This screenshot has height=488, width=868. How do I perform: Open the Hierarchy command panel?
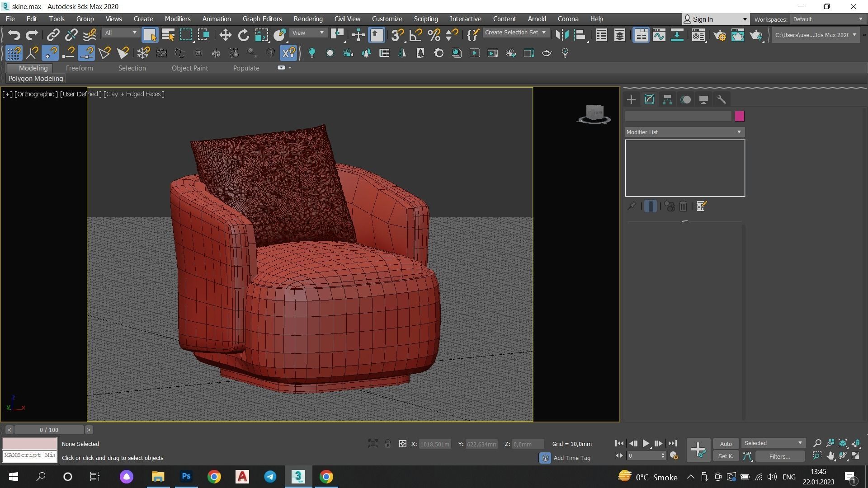667,99
